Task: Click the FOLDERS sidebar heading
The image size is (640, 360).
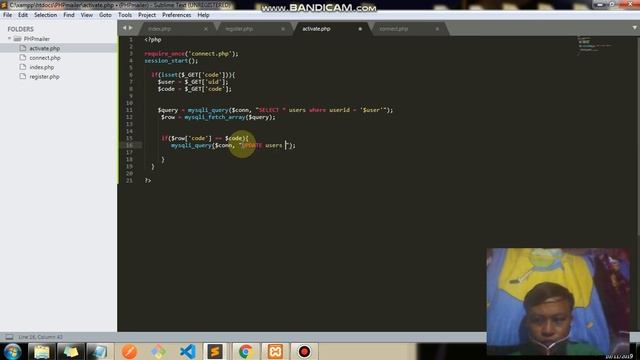Action: [20, 29]
